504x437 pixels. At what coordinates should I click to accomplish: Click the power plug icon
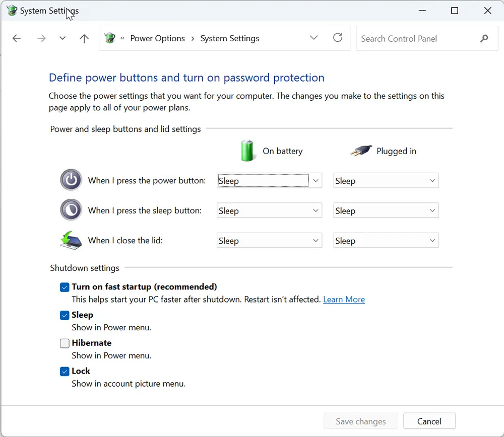[x=360, y=151]
